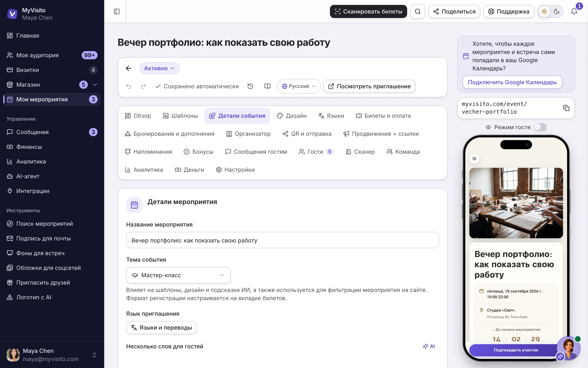Open Интеграции in the sidebar
The height and width of the screenshot is (368, 588).
click(52, 191)
